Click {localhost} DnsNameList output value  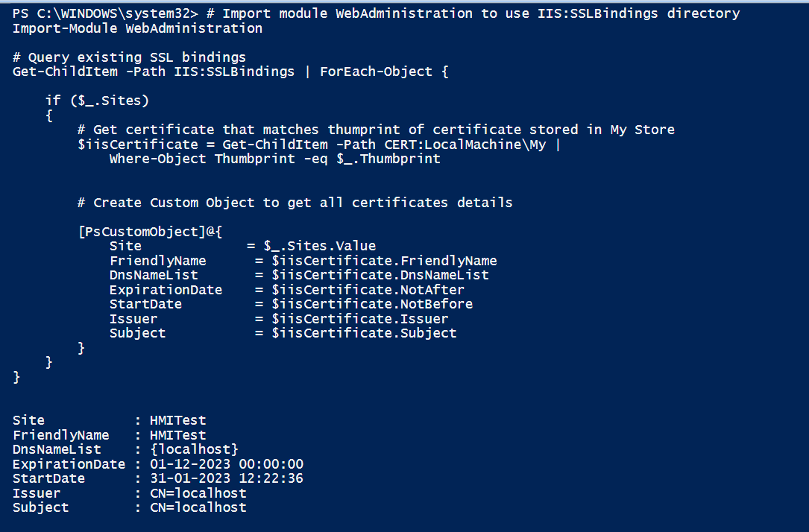tap(194, 449)
